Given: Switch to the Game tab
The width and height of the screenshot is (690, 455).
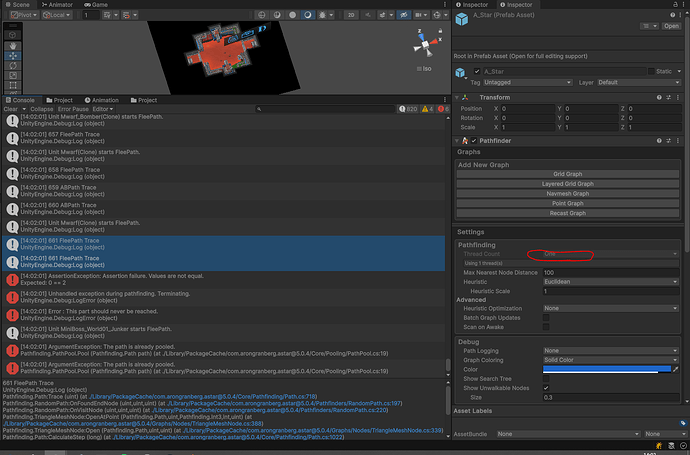Looking at the screenshot, I should pyautogui.click(x=96, y=4).
